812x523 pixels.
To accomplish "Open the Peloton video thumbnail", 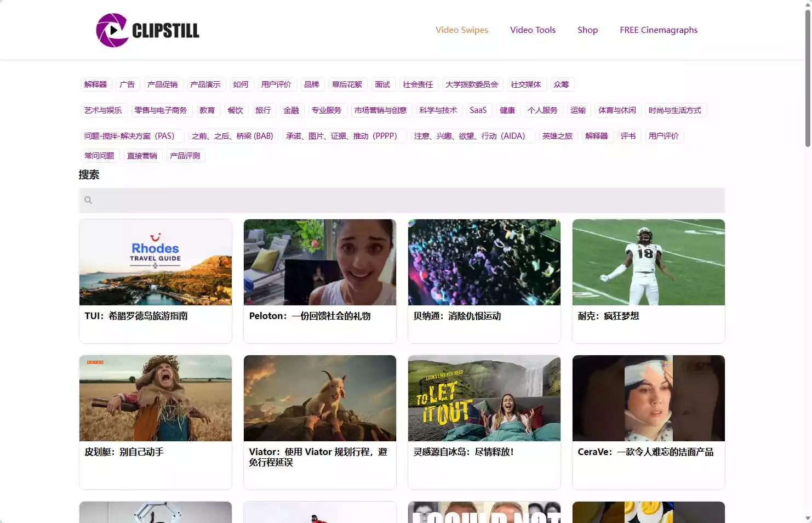I will coord(320,262).
